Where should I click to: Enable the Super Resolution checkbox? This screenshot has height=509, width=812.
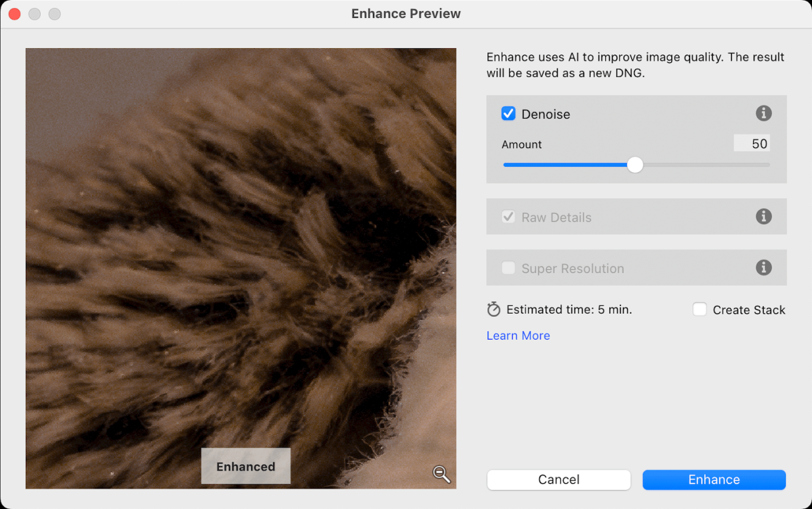[x=508, y=268]
